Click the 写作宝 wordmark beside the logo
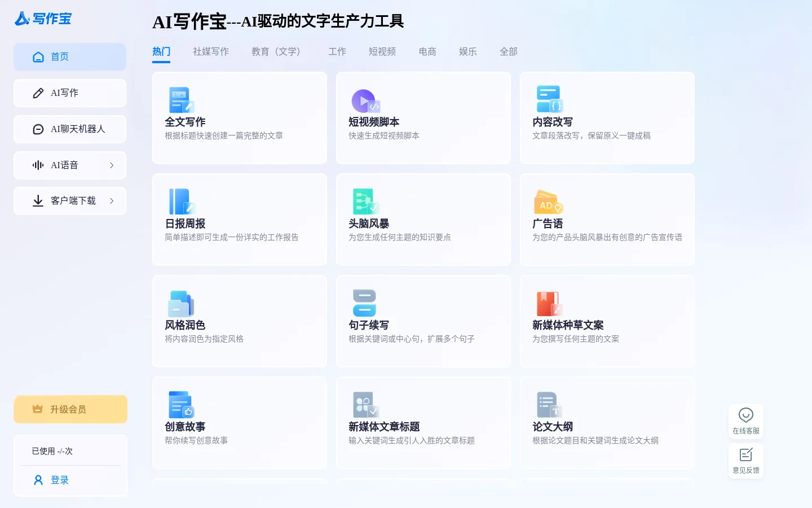Screen dimensions: 812x508 click(52, 19)
